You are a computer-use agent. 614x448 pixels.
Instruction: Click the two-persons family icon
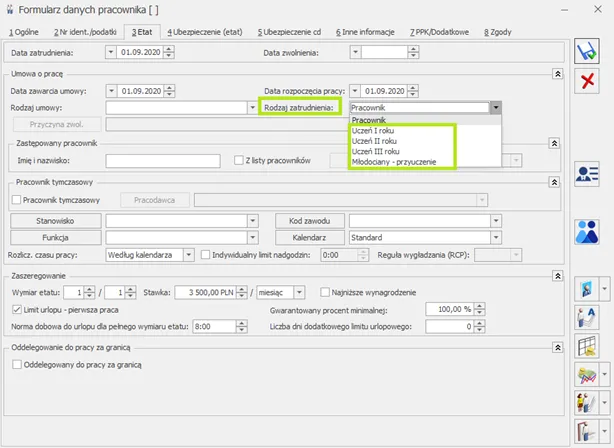point(587,231)
